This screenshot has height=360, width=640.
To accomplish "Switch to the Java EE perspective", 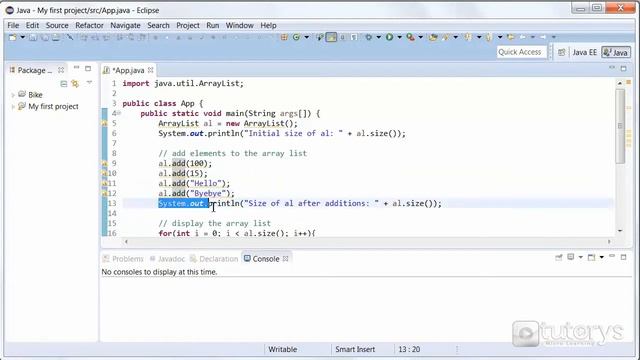I will (584, 52).
